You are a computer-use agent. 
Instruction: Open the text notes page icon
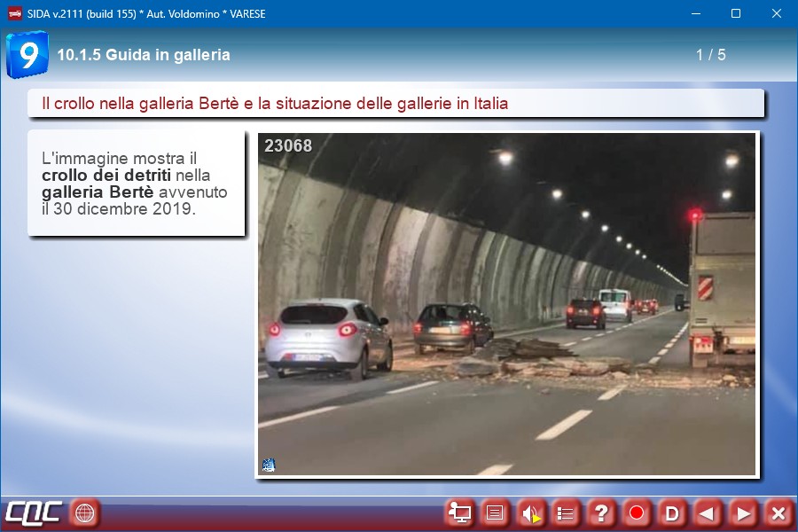495,512
